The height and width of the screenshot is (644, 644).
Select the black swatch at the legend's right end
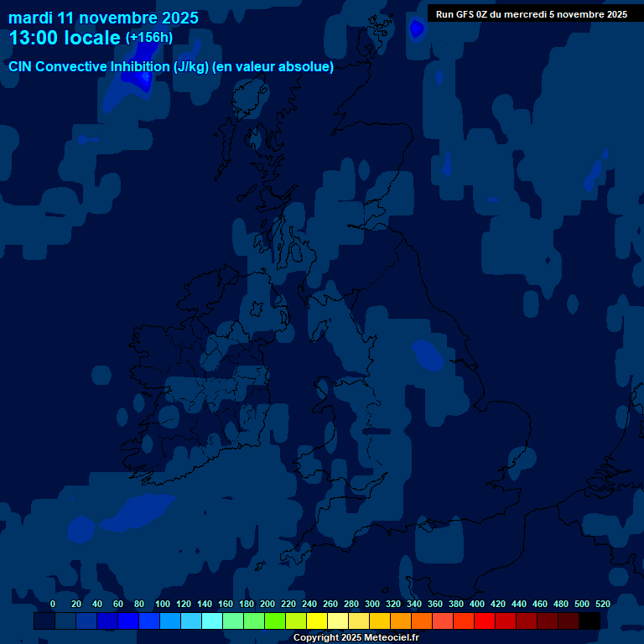pyautogui.click(x=589, y=621)
